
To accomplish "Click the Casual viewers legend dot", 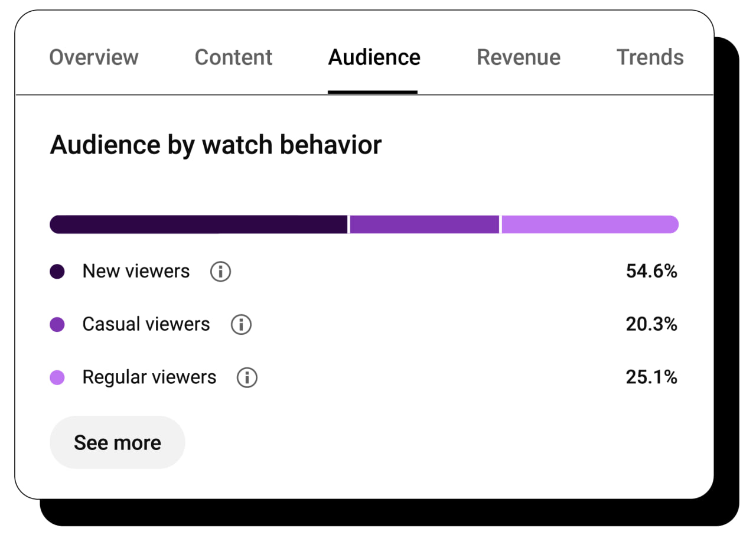I will click(57, 325).
